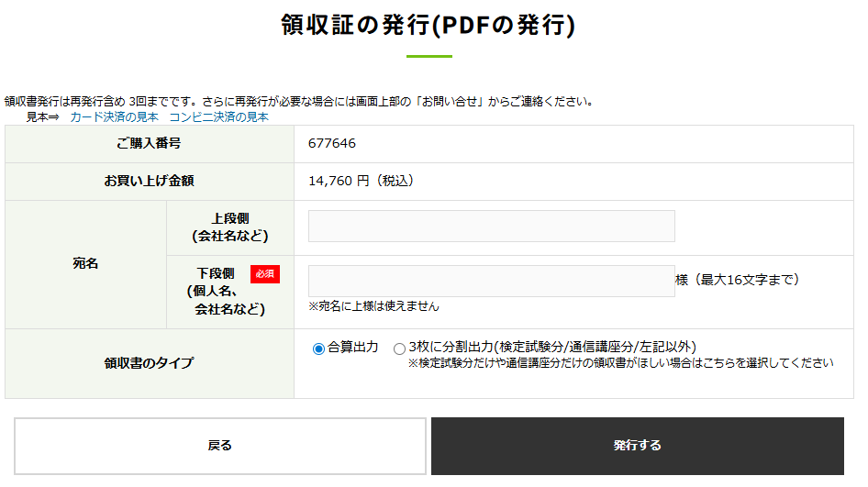Open the コンビニ決済の見本 sample link
The image size is (868, 487).
[x=218, y=117]
